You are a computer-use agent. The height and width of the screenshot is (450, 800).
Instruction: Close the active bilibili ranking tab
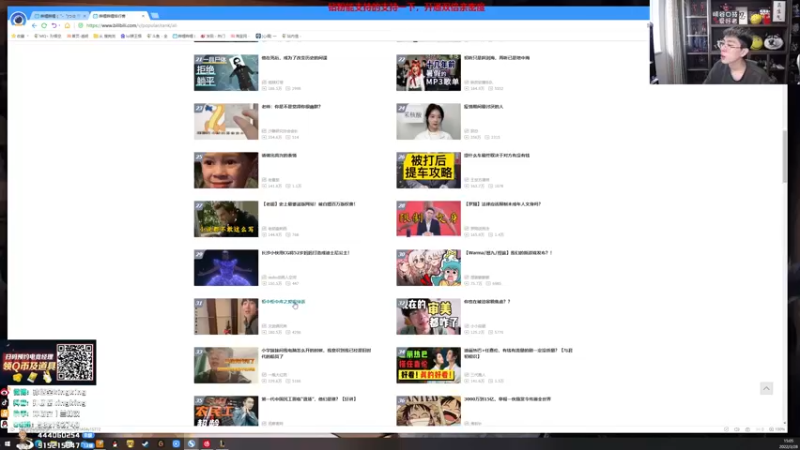143,16
